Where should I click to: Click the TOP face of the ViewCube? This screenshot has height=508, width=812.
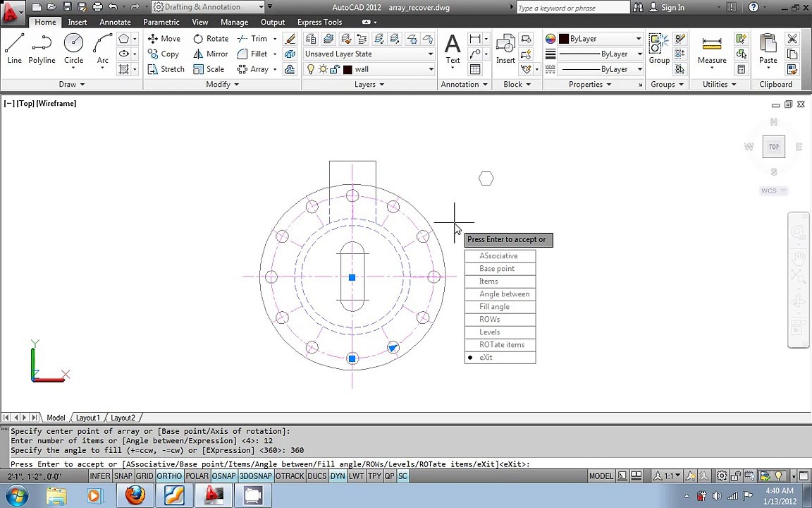[x=774, y=147]
